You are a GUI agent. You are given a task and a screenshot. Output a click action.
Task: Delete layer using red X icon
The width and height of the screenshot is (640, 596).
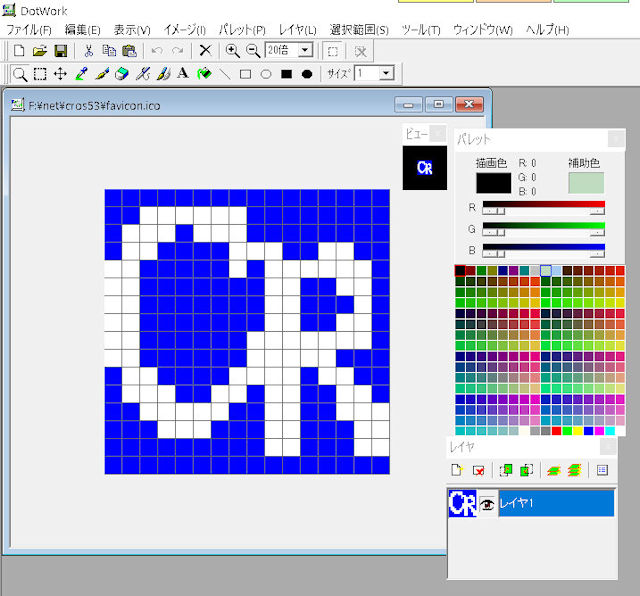pyautogui.click(x=478, y=469)
